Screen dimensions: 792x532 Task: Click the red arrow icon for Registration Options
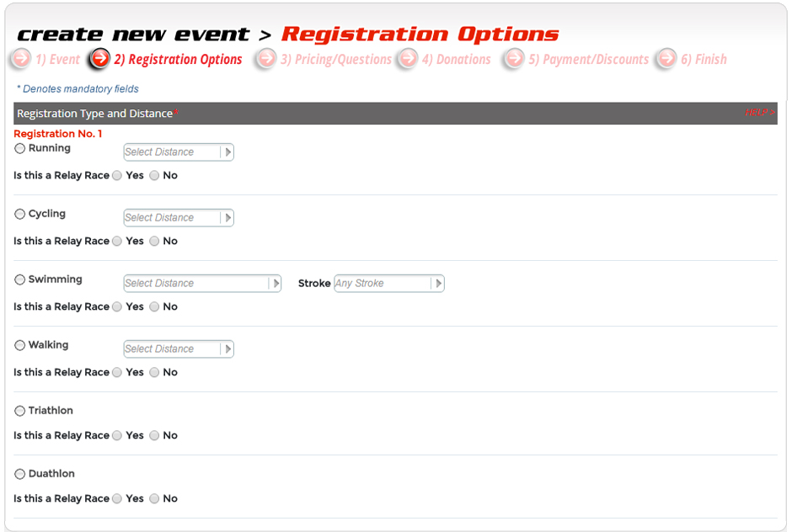tap(99, 59)
